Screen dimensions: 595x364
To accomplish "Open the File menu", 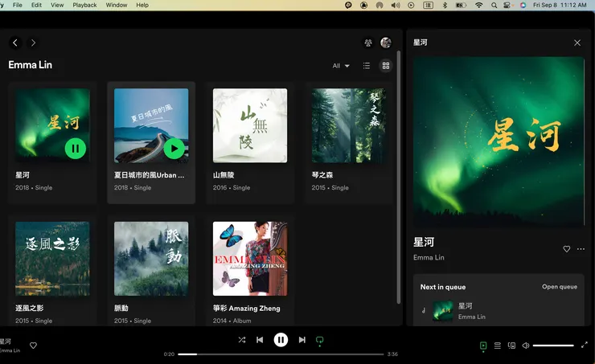I will coord(18,5).
